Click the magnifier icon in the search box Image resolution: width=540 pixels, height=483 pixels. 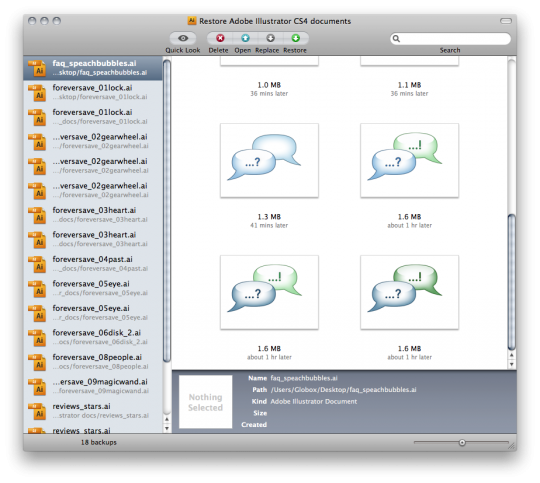point(396,39)
